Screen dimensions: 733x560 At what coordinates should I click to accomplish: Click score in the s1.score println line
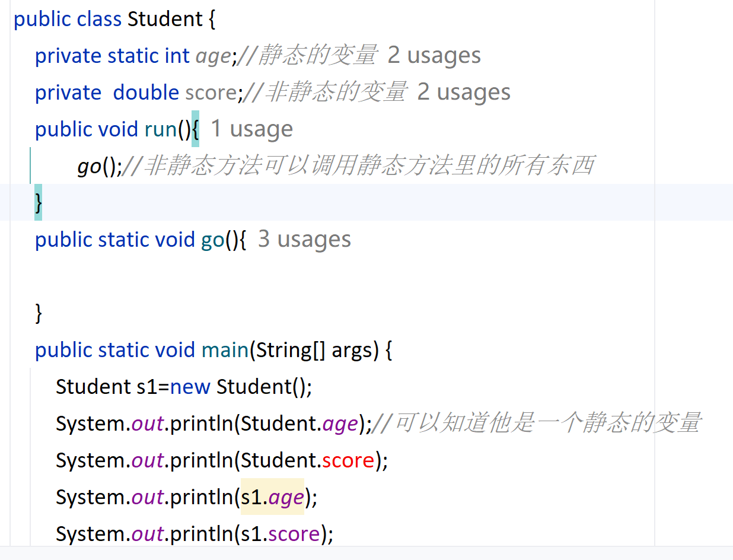pos(294,534)
